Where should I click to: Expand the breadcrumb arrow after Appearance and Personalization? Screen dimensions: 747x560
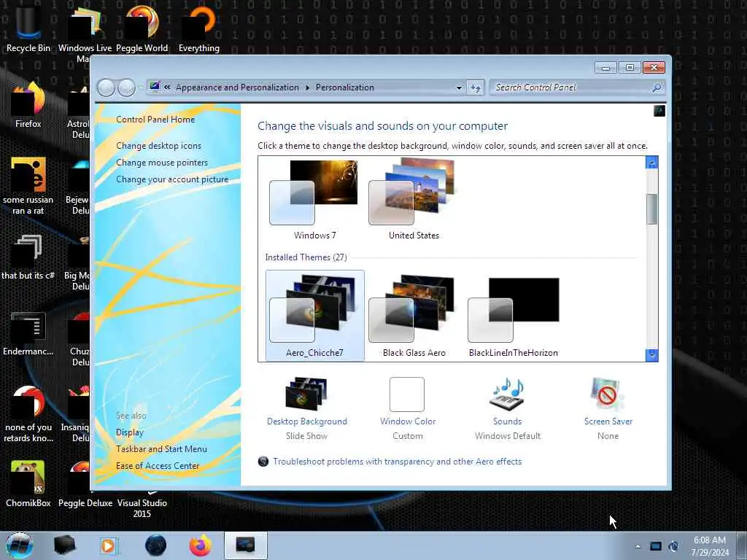[x=307, y=87]
